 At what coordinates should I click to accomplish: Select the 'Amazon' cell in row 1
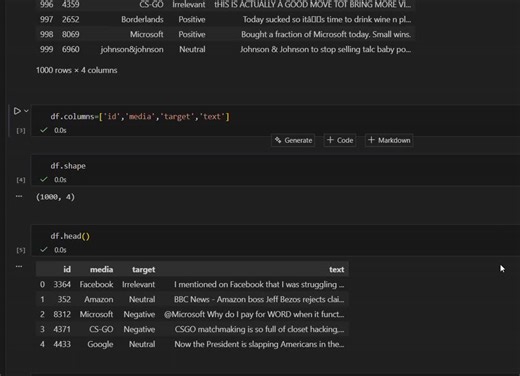99,299
